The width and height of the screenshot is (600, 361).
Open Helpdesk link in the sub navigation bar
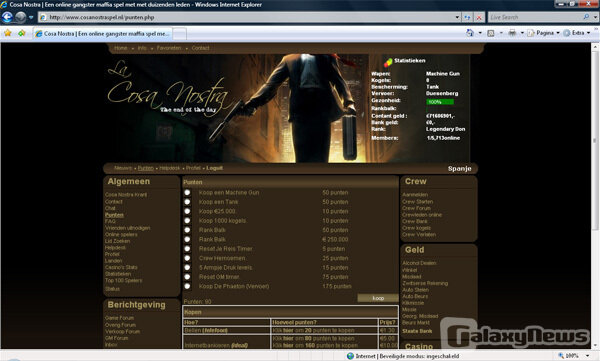pos(170,168)
